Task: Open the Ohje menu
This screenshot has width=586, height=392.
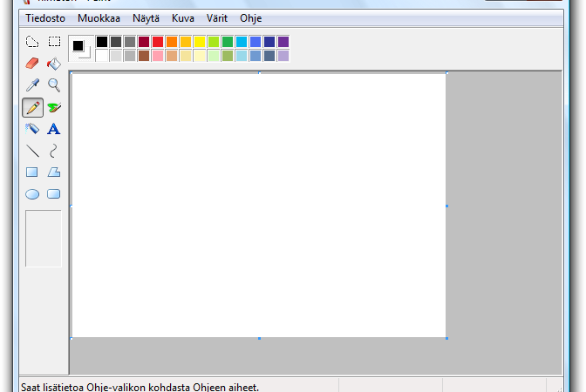Action: pos(251,18)
